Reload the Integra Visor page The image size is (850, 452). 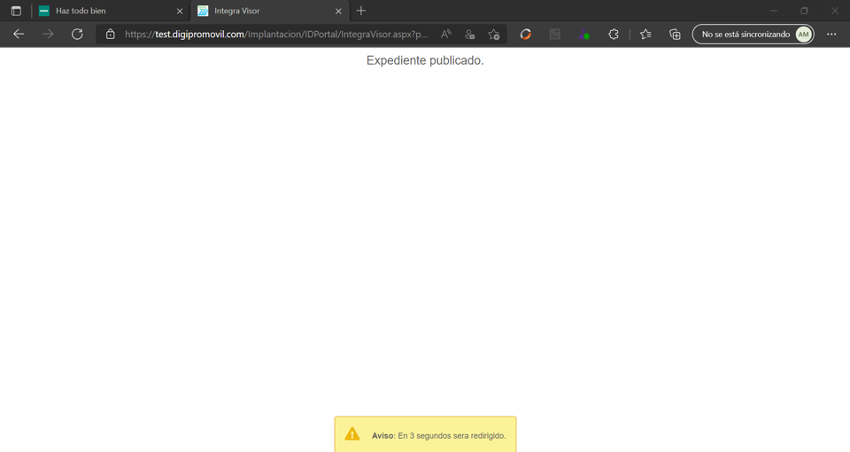click(77, 34)
